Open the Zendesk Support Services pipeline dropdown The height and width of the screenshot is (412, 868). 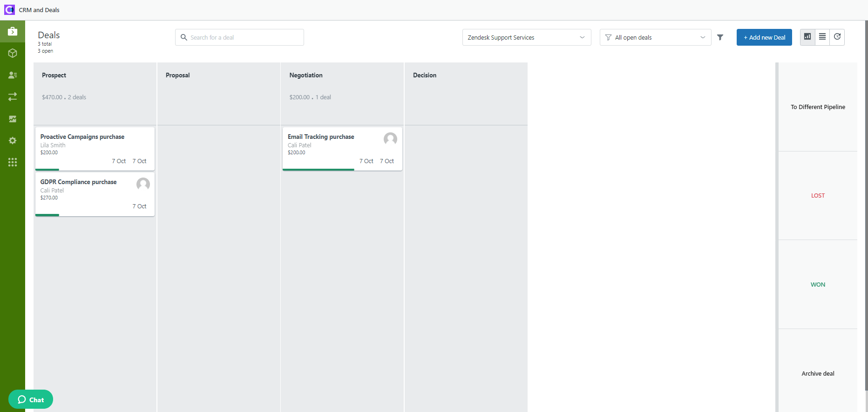click(x=527, y=37)
